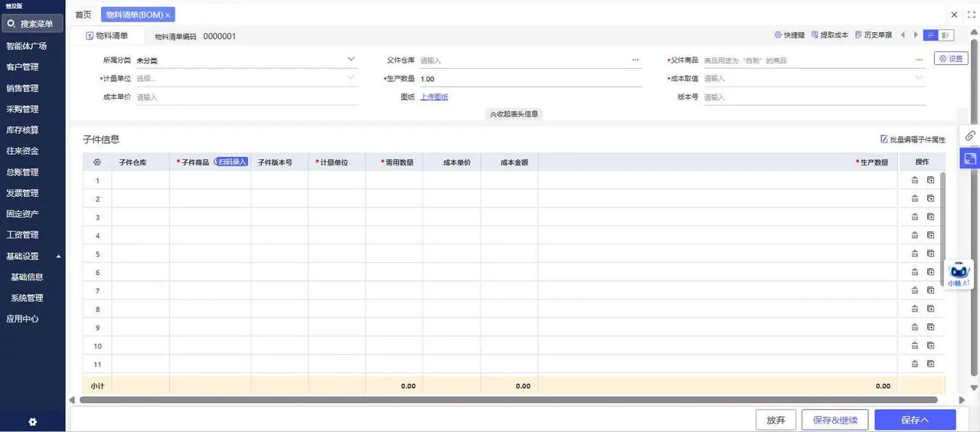
Task: Delete row 1 using its trash icon
Action: 914,180
